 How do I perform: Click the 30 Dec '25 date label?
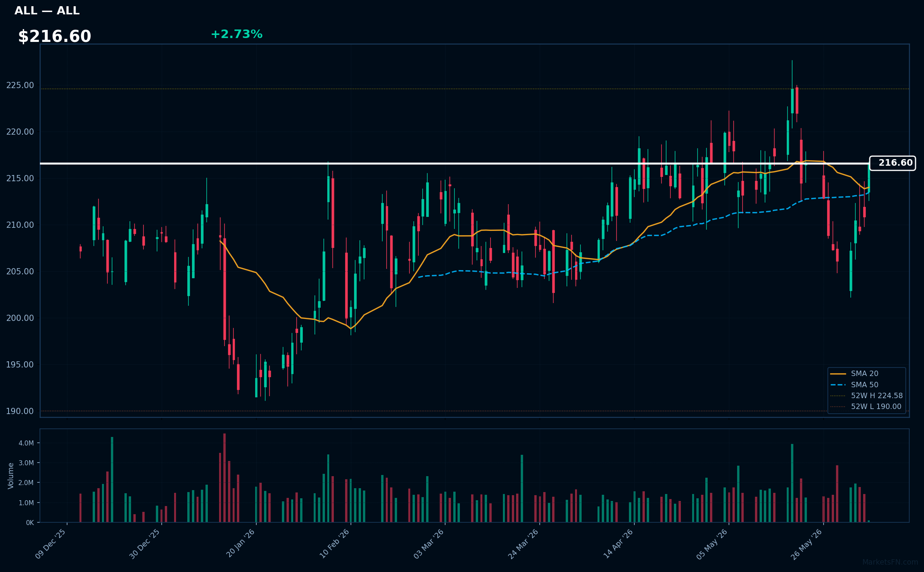coord(145,544)
